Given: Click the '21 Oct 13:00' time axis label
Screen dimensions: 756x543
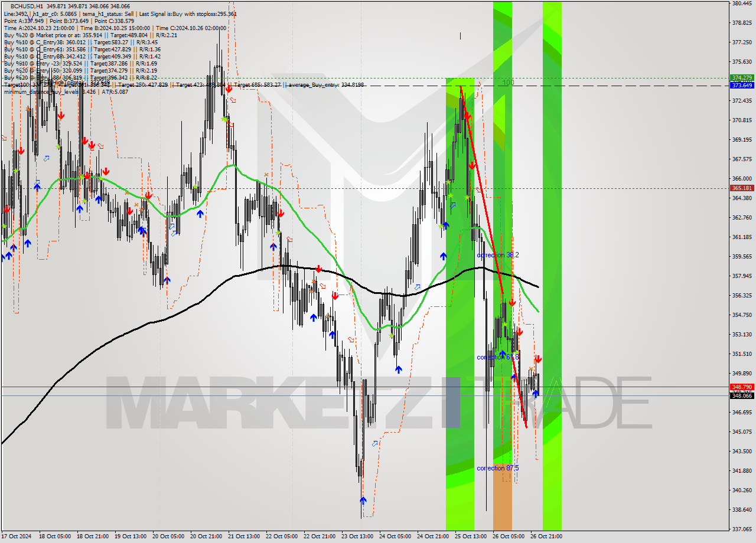Looking at the screenshot, I should [x=243, y=537].
